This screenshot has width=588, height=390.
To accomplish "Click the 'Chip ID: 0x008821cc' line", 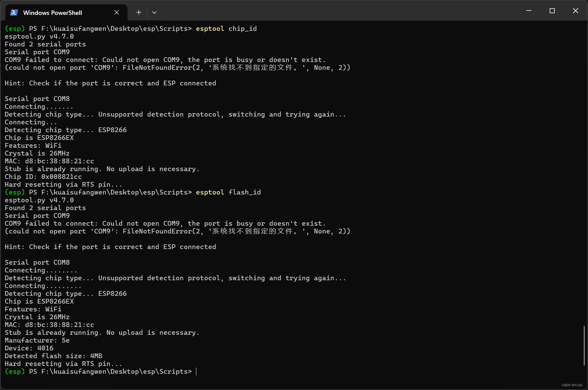I will pyautogui.click(x=43, y=177).
